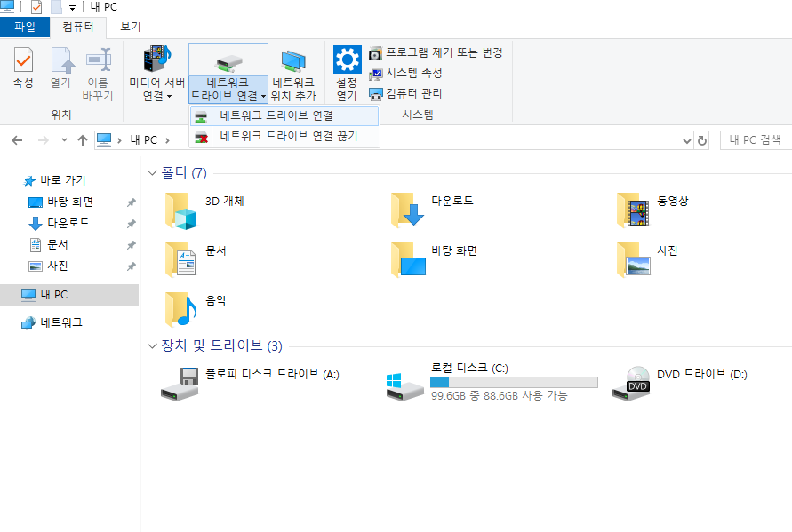The height and width of the screenshot is (532, 792).
Task: Toggle the pin icon next to 바탕 화면
Action: point(132,202)
